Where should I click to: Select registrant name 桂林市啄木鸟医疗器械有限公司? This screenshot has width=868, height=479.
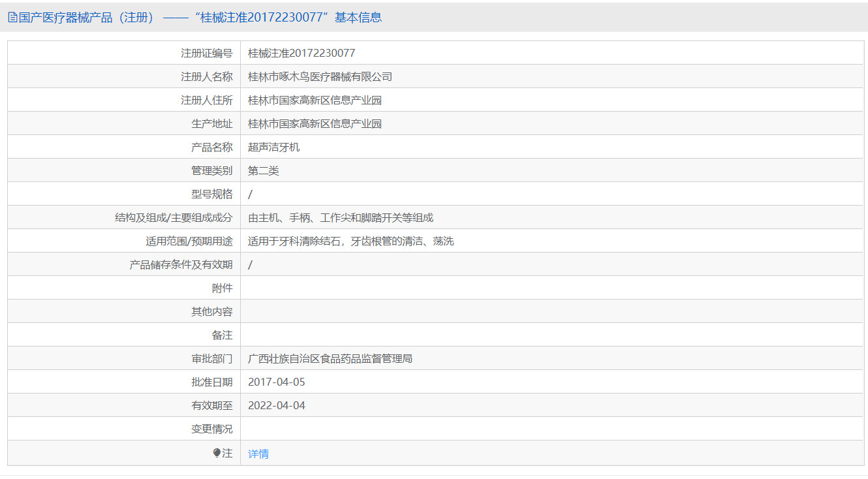coord(320,76)
